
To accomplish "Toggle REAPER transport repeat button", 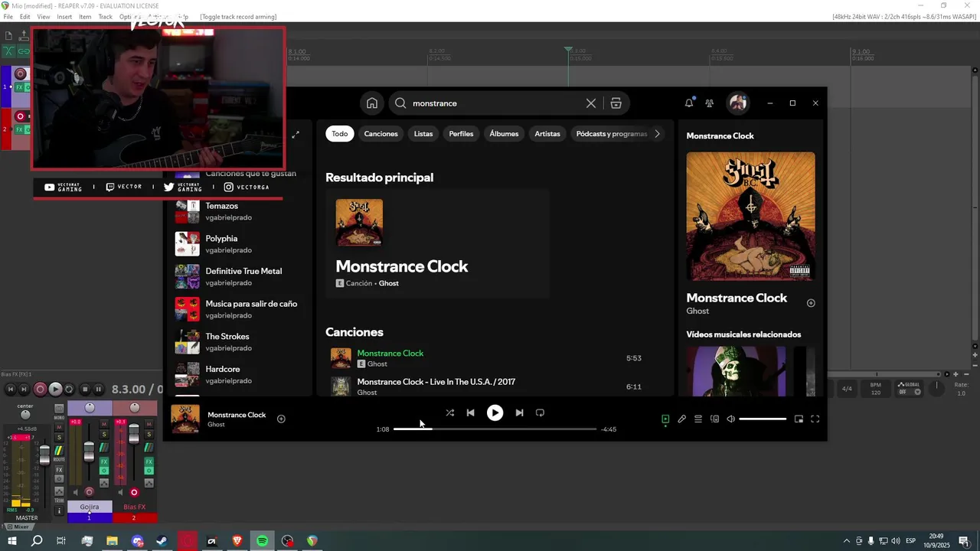I will click(x=69, y=390).
